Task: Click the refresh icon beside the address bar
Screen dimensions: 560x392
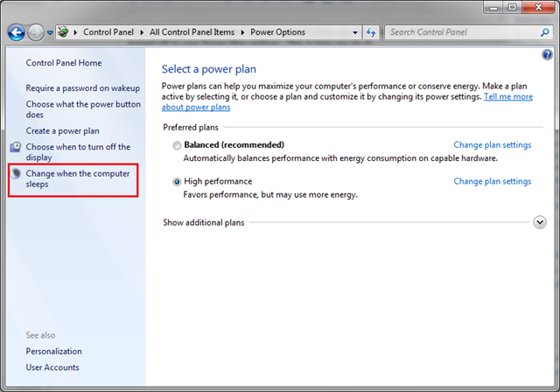Action: (x=371, y=33)
